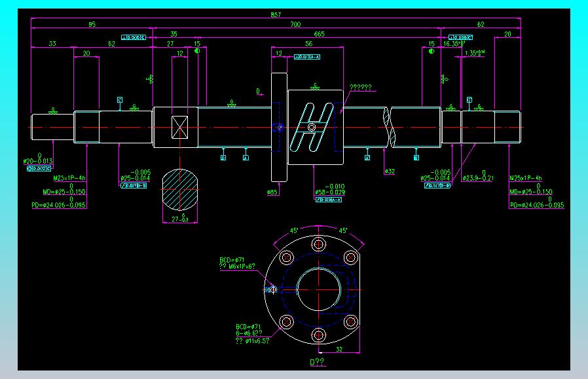This screenshot has height=379, width=588.
Task: Click the top bolt hole on flange
Action: 318,244
